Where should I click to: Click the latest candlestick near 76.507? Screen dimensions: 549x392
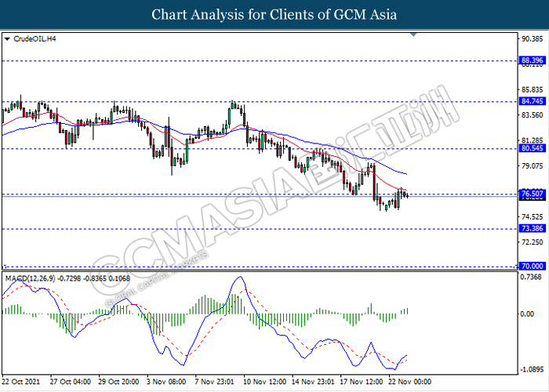point(406,194)
